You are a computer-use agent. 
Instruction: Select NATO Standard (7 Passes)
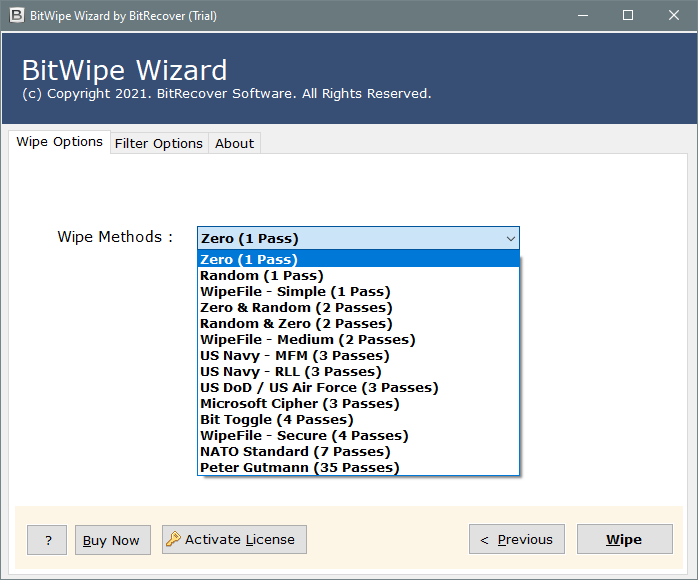[x=358, y=452]
